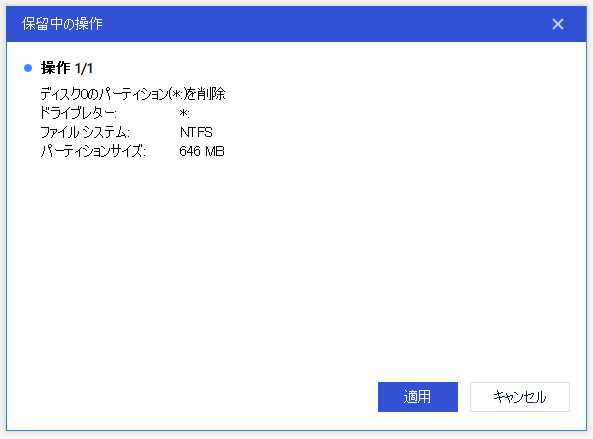This screenshot has width=593, height=439.
Task: Click the 646 partition size number
Action: pyautogui.click(x=190, y=151)
